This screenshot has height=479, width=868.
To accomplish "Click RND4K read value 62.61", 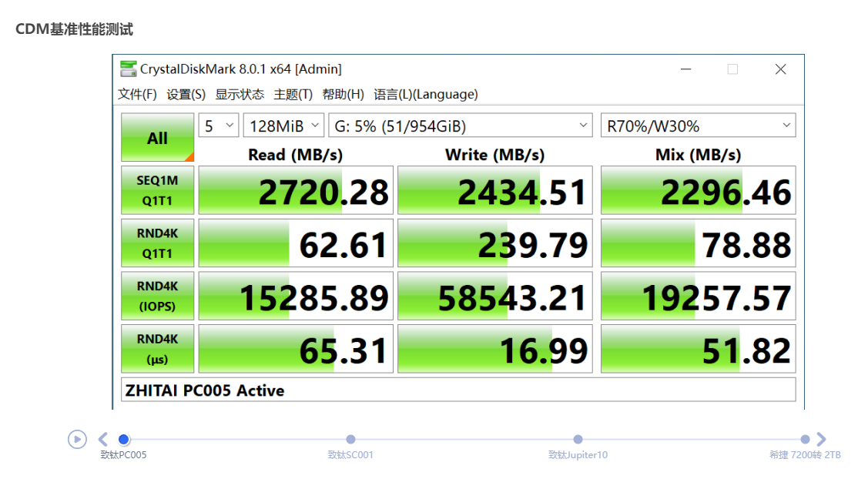I will pyautogui.click(x=296, y=243).
